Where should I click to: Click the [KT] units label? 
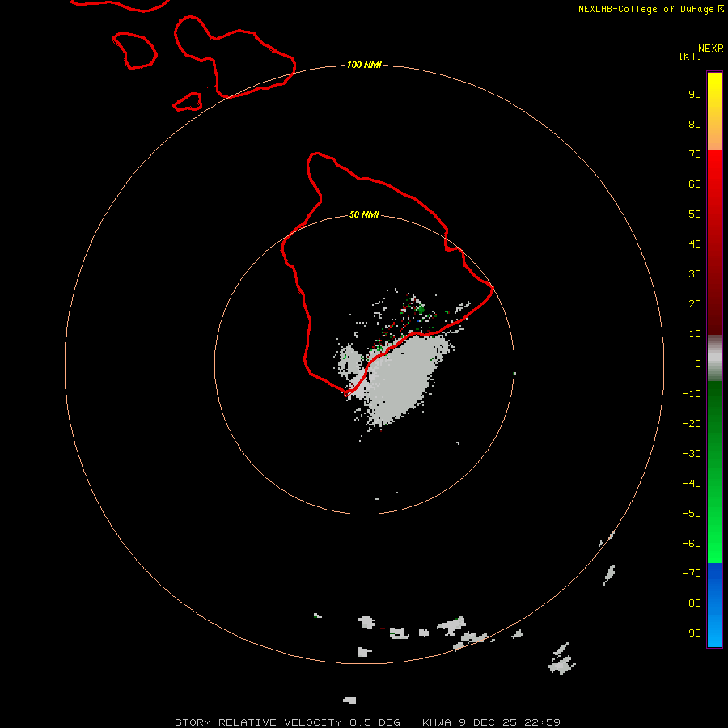[690, 56]
